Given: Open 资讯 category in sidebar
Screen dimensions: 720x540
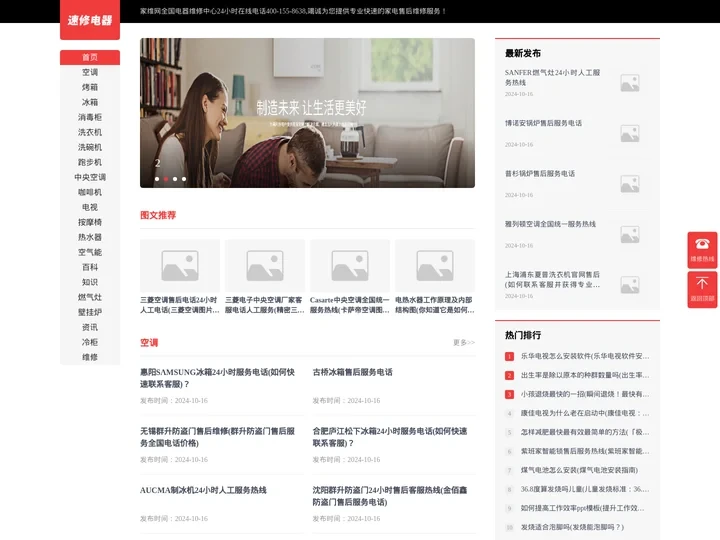Looking at the screenshot, I should coord(90,327).
